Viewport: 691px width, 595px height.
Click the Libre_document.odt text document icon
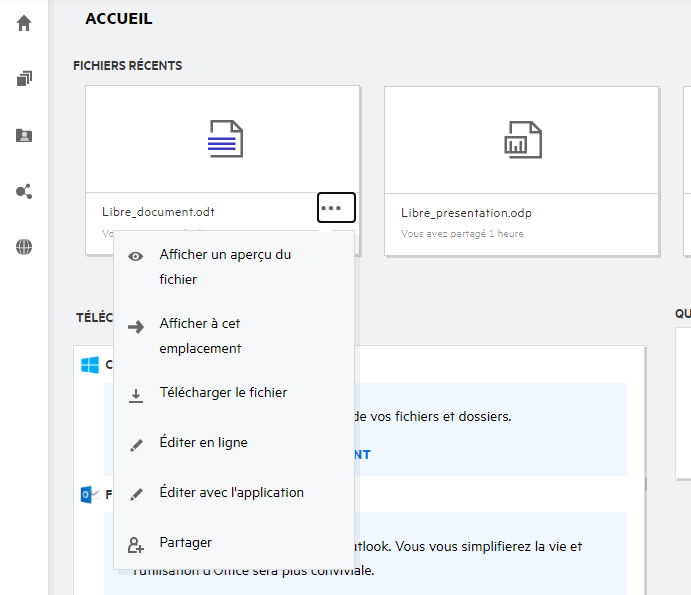(225, 139)
